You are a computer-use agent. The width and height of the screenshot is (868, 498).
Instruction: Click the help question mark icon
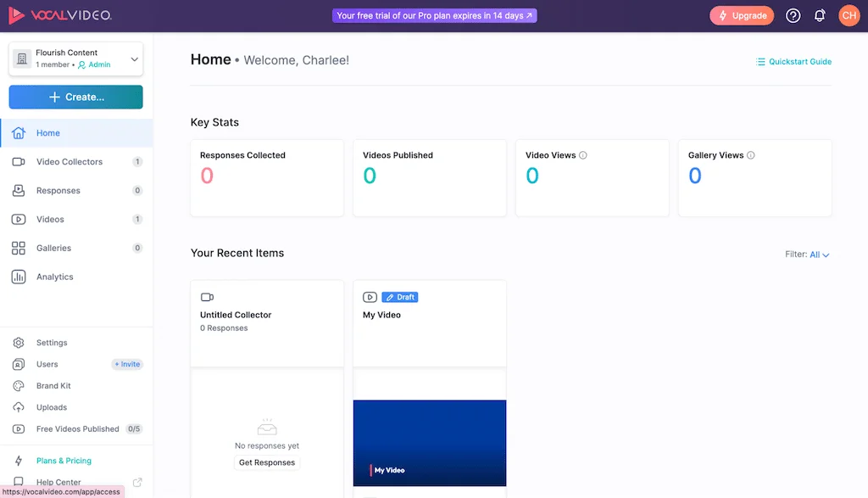coord(792,14)
